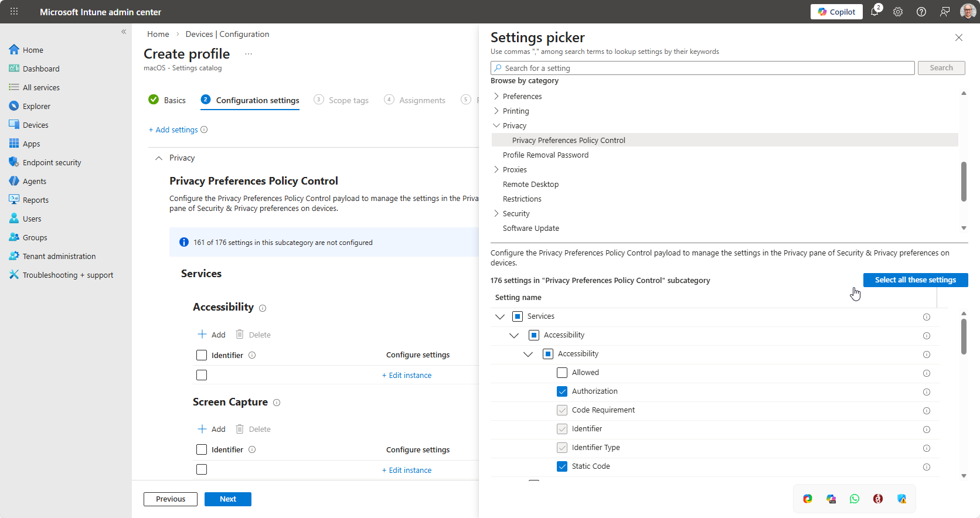
Task: Go to the Basics step tab
Action: point(174,100)
